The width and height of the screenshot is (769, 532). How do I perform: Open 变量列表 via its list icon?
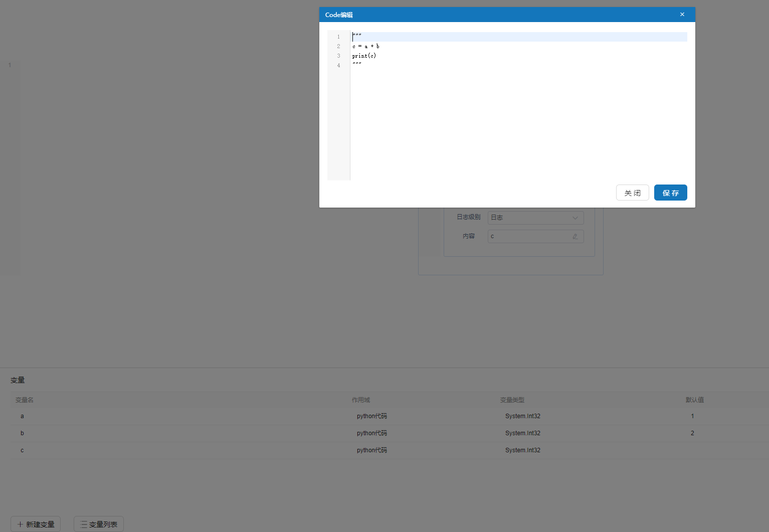84,524
